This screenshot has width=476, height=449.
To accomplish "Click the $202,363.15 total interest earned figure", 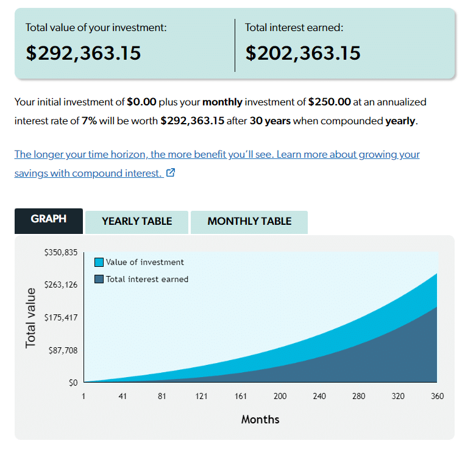I will pos(303,53).
